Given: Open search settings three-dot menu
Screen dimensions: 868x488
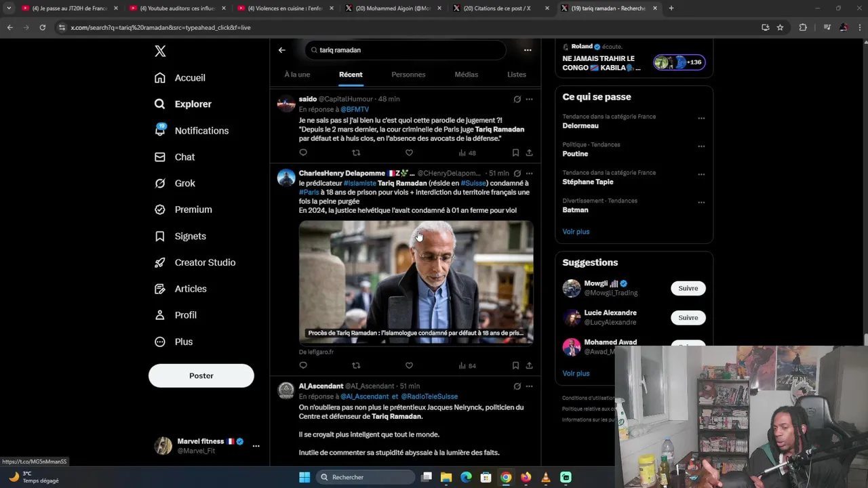Looking at the screenshot, I should click(x=528, y=50).
